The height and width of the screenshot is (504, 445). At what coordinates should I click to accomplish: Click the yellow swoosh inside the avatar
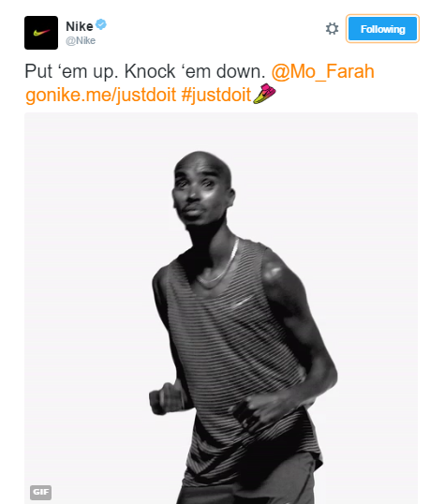pos(41,33)
